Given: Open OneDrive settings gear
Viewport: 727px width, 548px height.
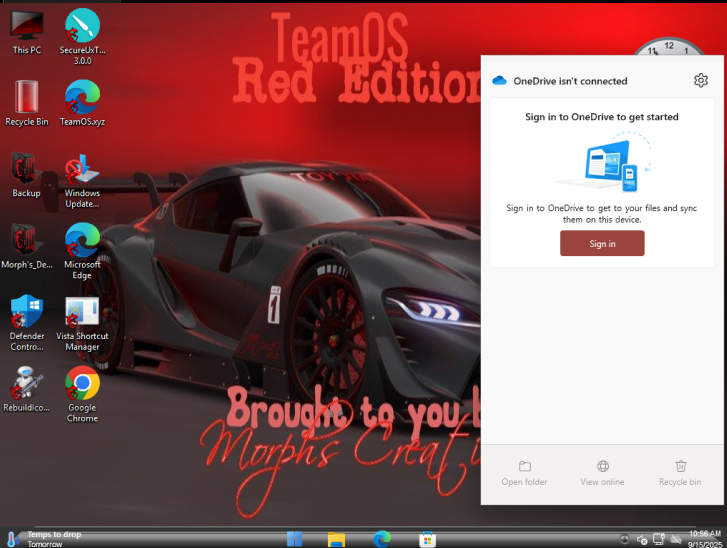Looking at the screenshot, I should click(701, 80).
